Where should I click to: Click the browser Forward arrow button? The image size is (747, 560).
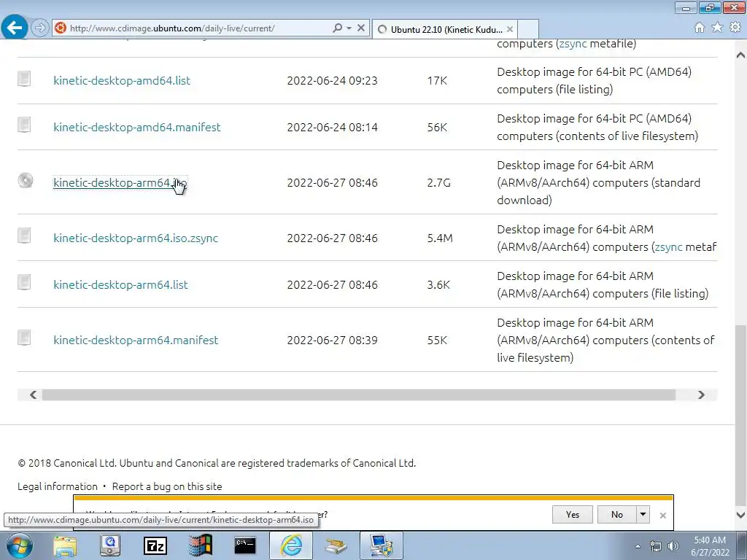(x=40, y=28)
